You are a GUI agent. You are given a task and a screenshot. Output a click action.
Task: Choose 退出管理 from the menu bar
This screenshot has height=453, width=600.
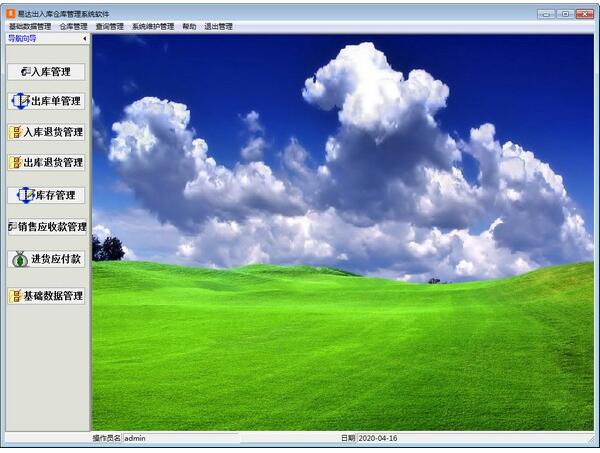click(218, 27)
